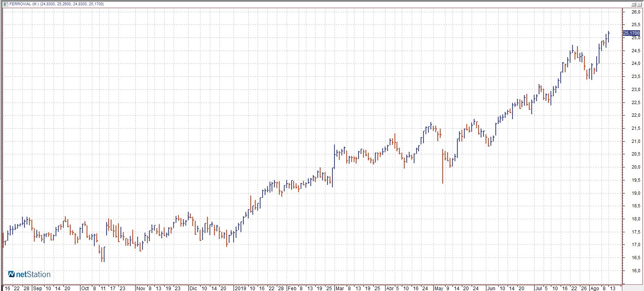
Task: Click the May label on the date axis
Action: (439, 288)
